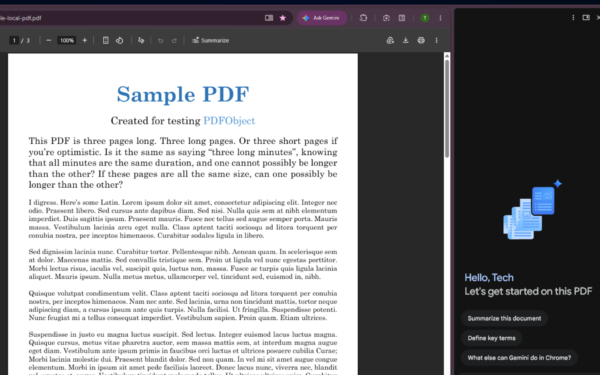Open the PDFObject link in the document

(x=229, y=121)
